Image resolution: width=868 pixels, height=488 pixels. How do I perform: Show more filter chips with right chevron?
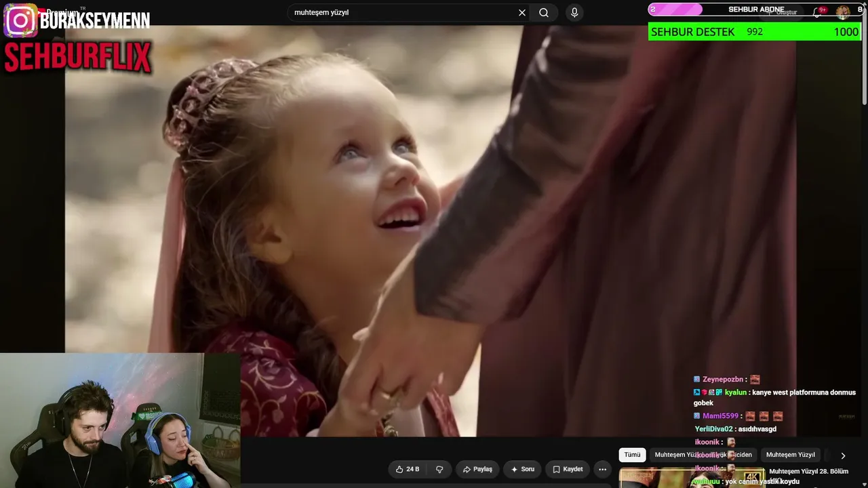[843, 455]
